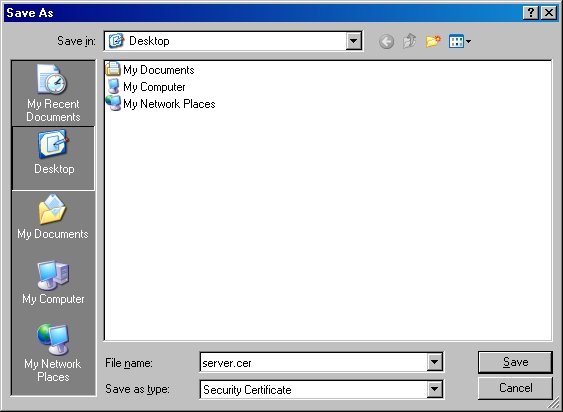Create a new folder
The height and width of the screenshot is (412, 563).
tap(433, 41)
